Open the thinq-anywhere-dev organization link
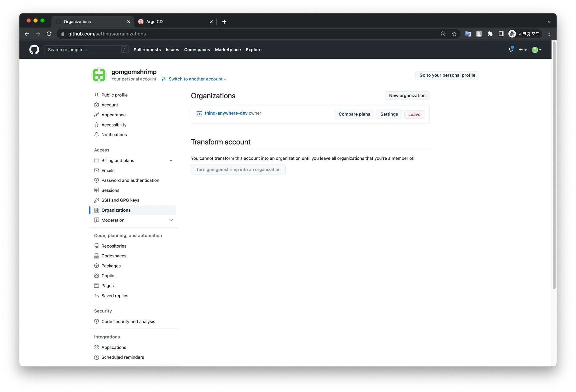 pyautogui.click(x=226, y=113)
